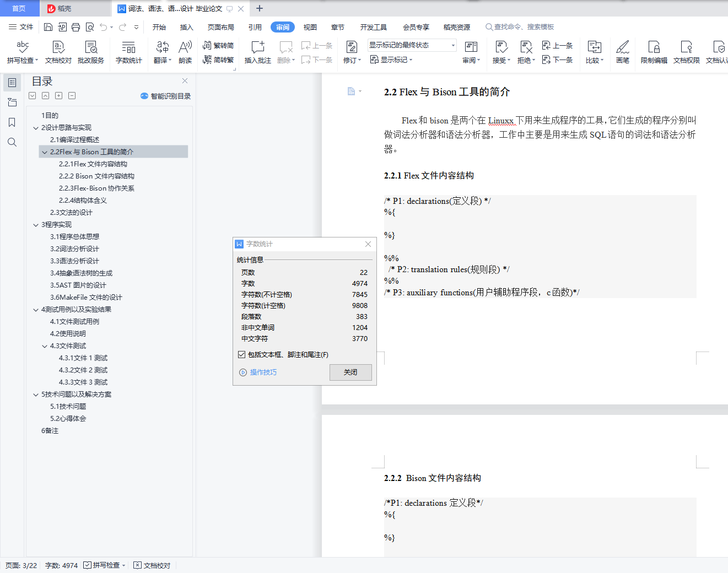Screen dimensions: 728x573
Task: Collapse the 3程序实现 outline section
Action: (x=36, y=225)
